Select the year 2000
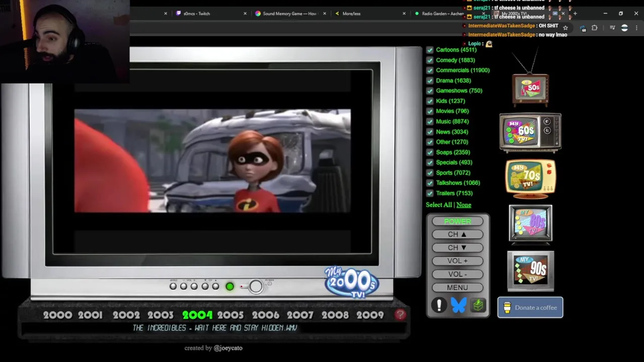Viewport: 644px width, 362px height. point(57,315)
